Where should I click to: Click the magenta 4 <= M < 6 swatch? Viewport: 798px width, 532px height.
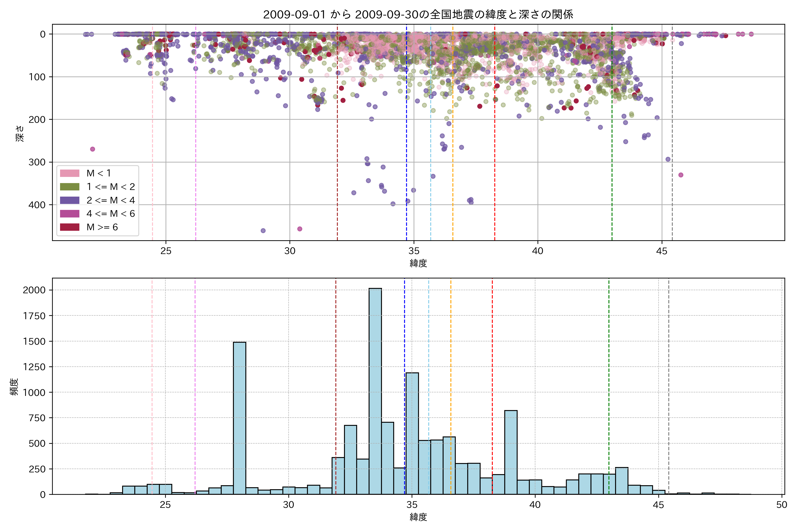[70, 214]
